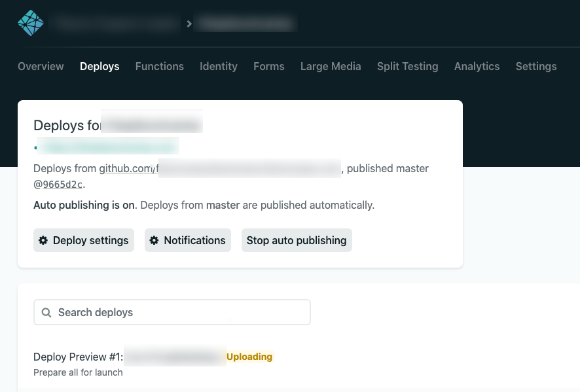The width and height of the screenshot is (580, 392).
Task: Click the Netlify logo icon
Action: pos(31,23)
